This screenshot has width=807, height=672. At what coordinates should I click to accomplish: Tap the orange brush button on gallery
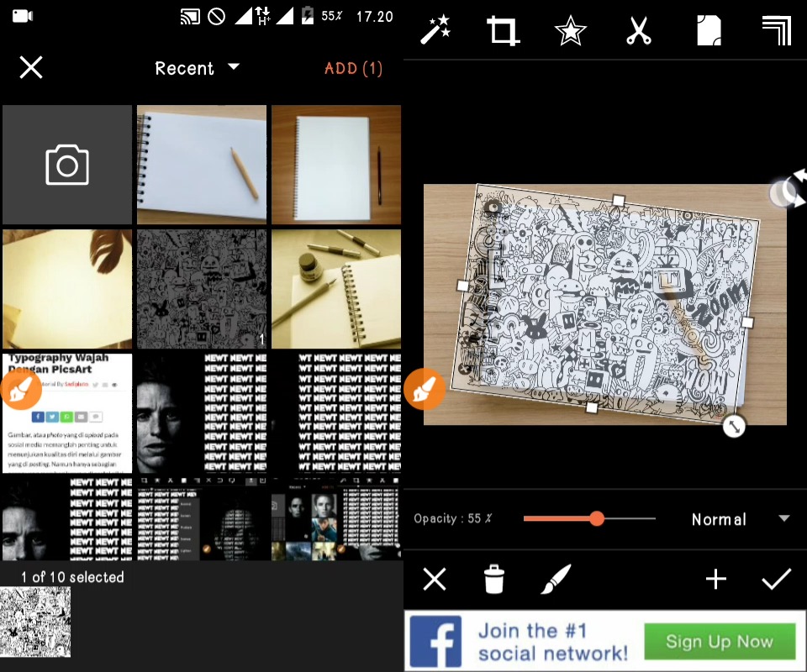pyautogui.click(x=20, y=389)
